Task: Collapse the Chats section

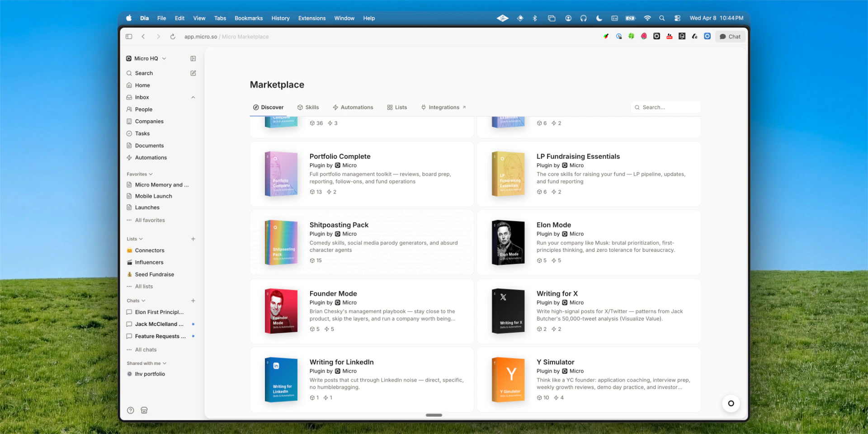Action: click(x=136, y=301)
